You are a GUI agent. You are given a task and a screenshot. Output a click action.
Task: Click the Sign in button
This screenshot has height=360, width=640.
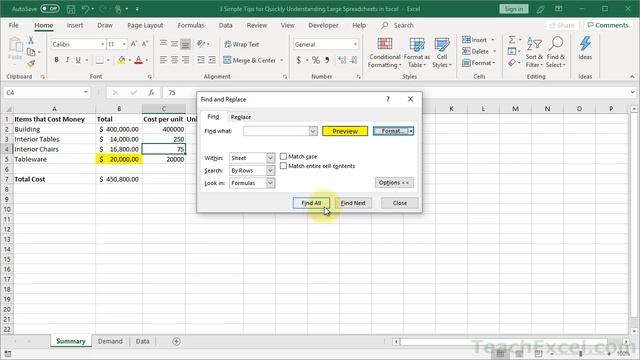pyautogui.click(x=513, y=9)
